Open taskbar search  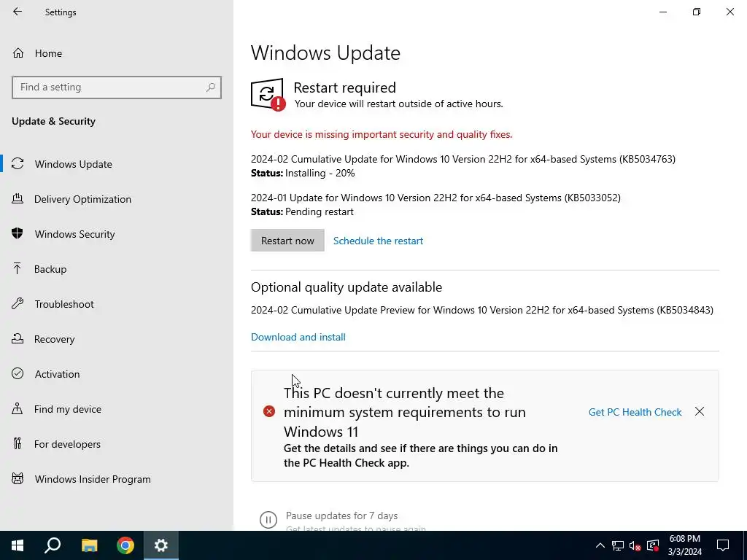(53, 545)
